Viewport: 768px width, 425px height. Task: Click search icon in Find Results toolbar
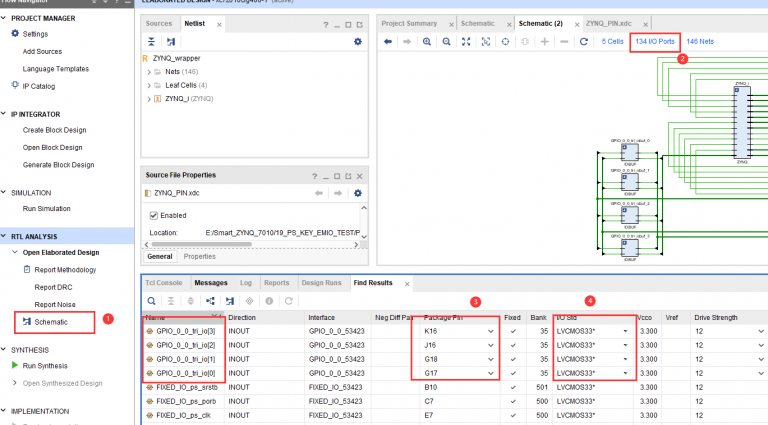pyautogui.click(x=151, y=300)
